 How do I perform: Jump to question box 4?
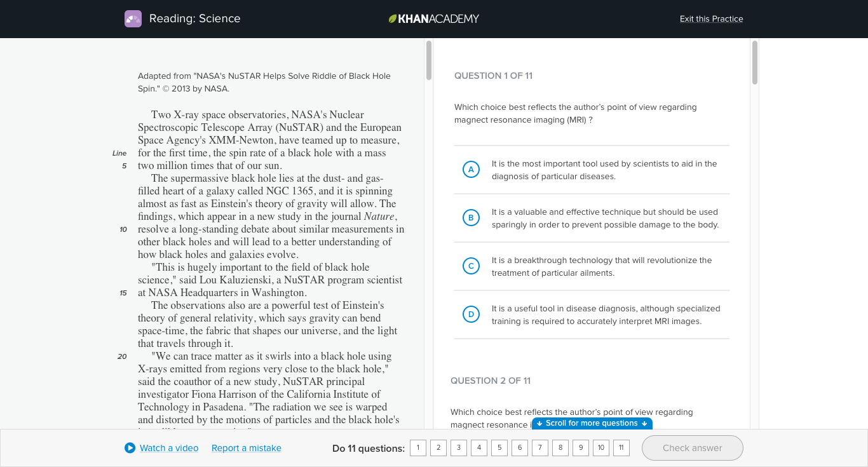point(479,448)
